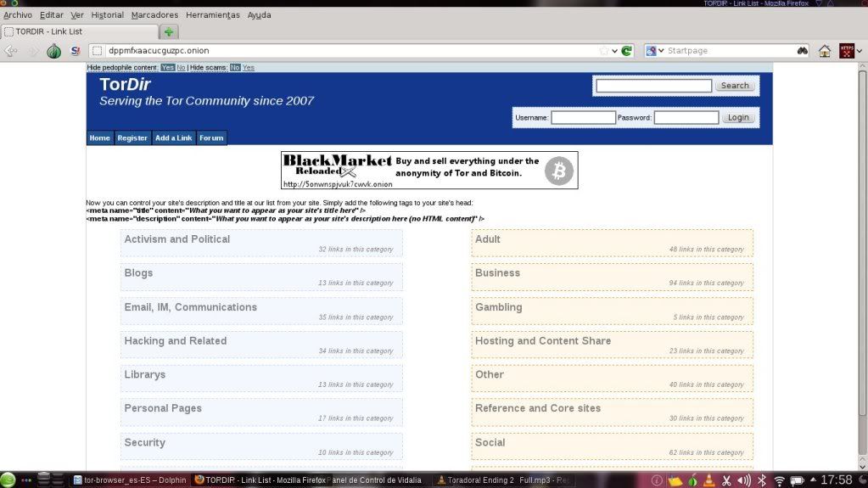Click the site identity icon beside the URL
The image size is (868, 488).
(x=97, y=51)
